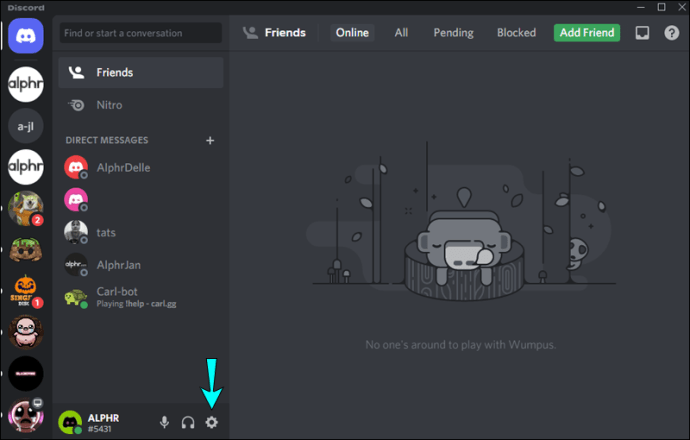The height and width of the screenshot is (440, 690).
Task: Open the crying pink character server
Action: coord(26,332)
